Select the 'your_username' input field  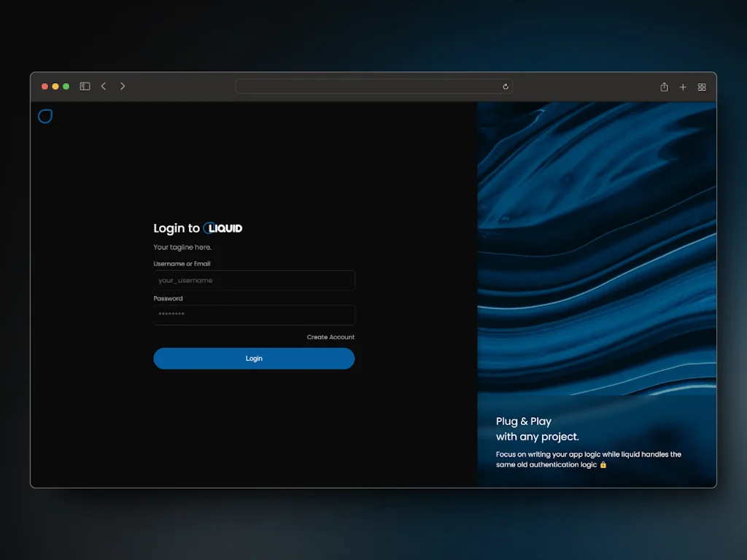pyautogui.click(x=254, y=280)
